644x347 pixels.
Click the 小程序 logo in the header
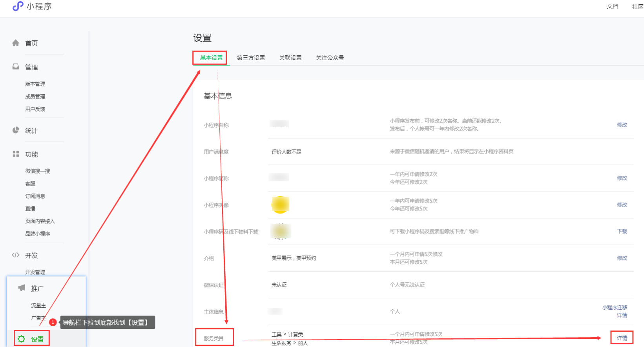pyautogui.click(x=18, y=6)
